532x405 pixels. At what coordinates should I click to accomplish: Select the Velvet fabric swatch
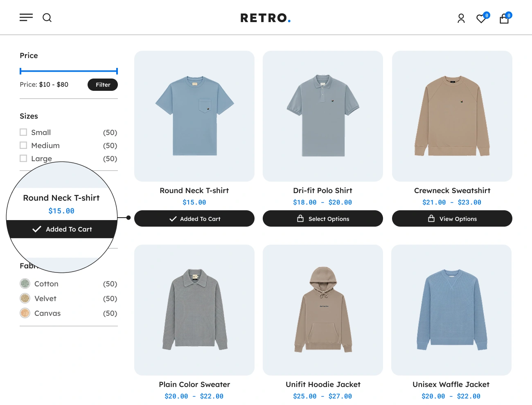pos(25,298)
